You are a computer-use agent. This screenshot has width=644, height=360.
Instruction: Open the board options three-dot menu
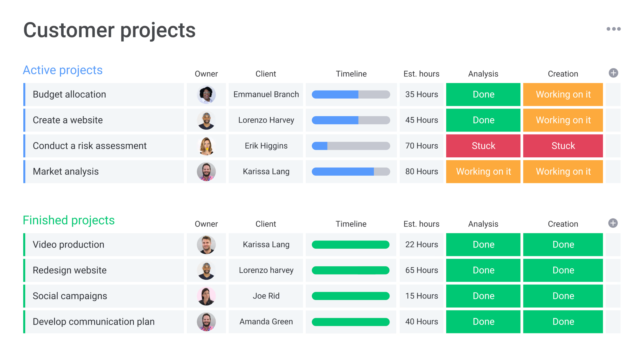[613, 28]
